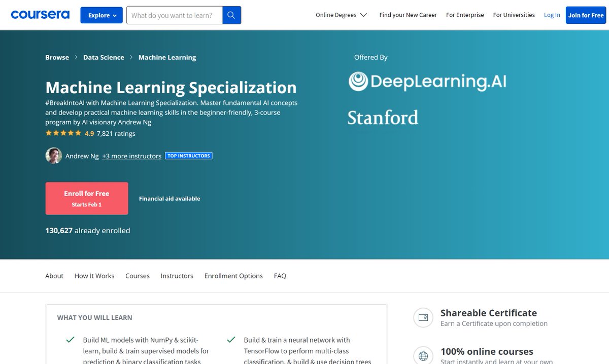Show the '+3 more instructors' list

pyautogui.click(x=131, y=156)
